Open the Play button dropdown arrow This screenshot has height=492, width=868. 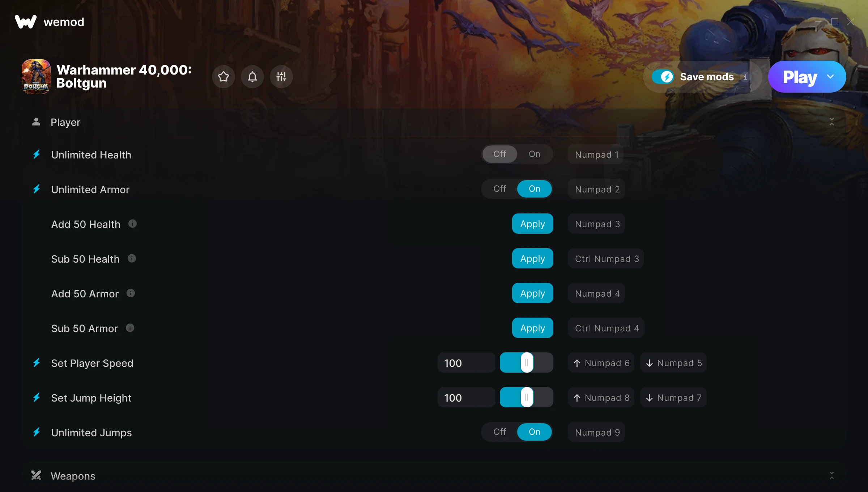[x=830, y=77]
